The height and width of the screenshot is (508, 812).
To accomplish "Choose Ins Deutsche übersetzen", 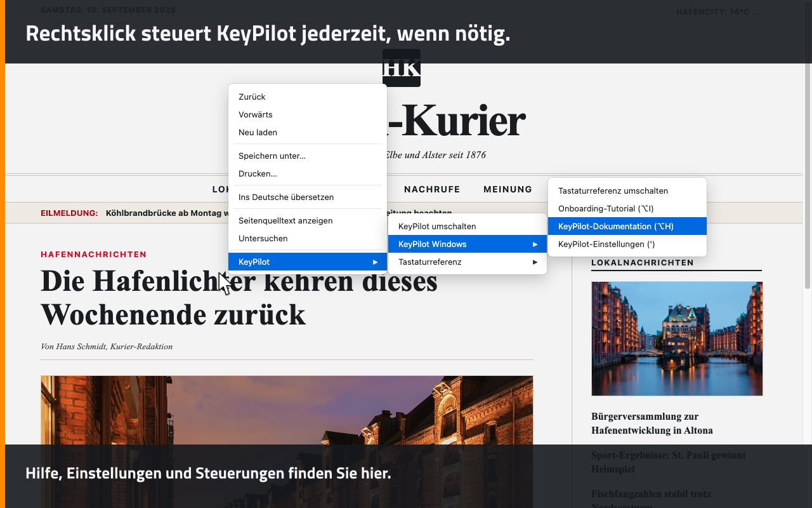I will (x=308, y=197).
